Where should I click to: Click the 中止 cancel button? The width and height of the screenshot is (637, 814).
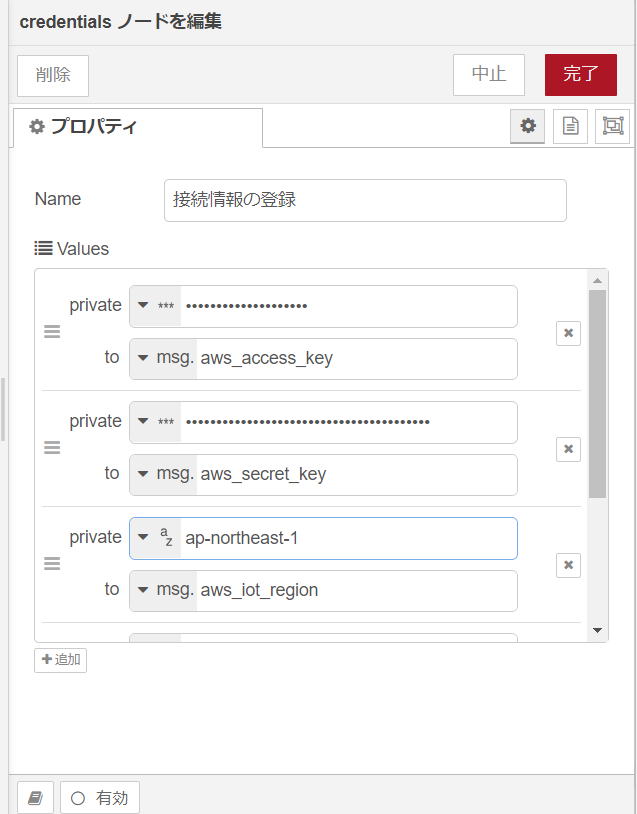pos(489,74)
